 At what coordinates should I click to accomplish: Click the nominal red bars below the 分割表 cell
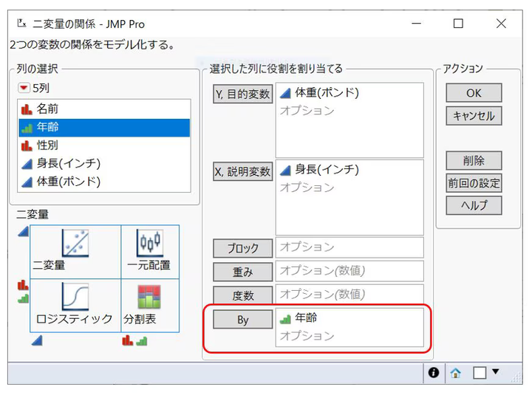128,340
